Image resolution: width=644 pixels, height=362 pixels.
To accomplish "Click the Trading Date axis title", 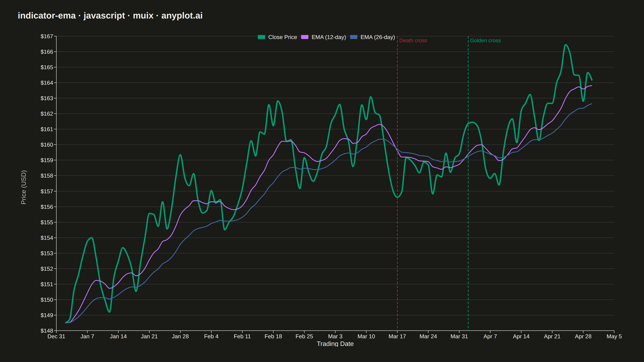I will [335, 344].
